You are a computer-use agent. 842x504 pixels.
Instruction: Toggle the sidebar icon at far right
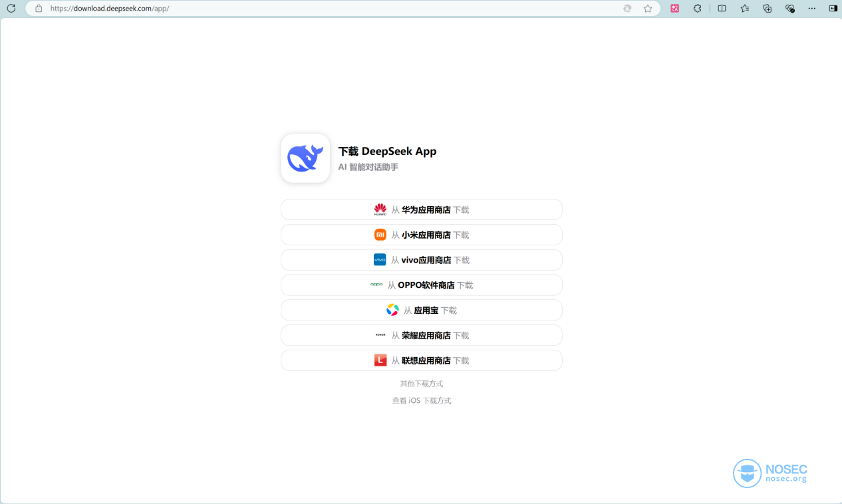tap(833, 9)
